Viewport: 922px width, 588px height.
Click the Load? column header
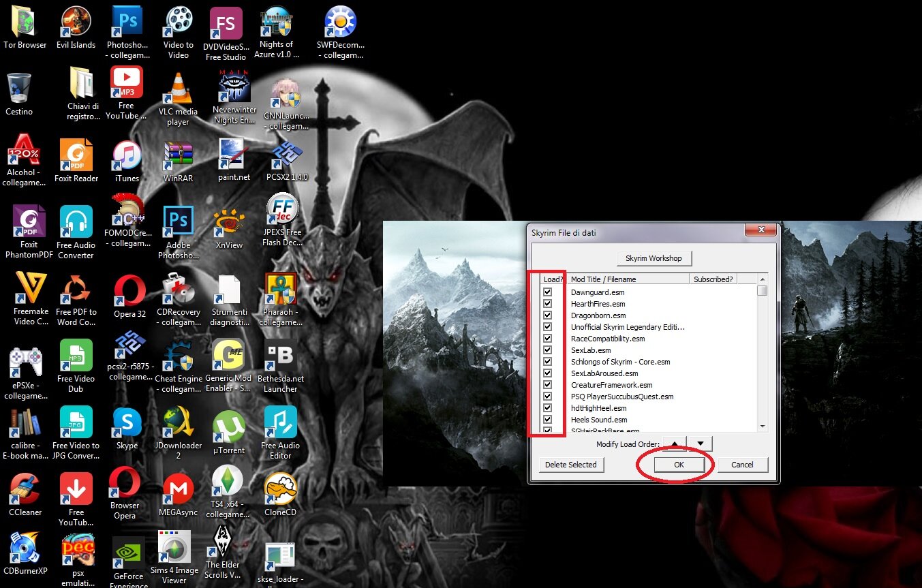point(553,279)
